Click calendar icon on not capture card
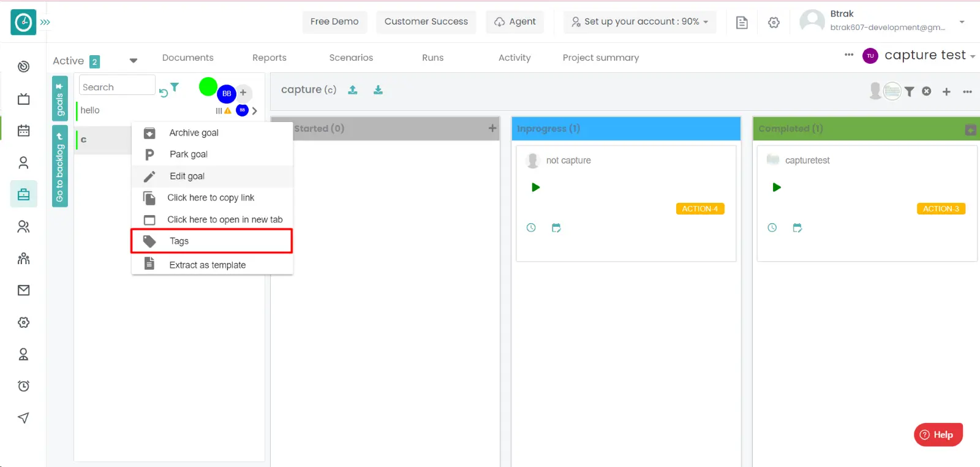Image resolution: width=980 pixels, height=467 pixels. point(556,228)
